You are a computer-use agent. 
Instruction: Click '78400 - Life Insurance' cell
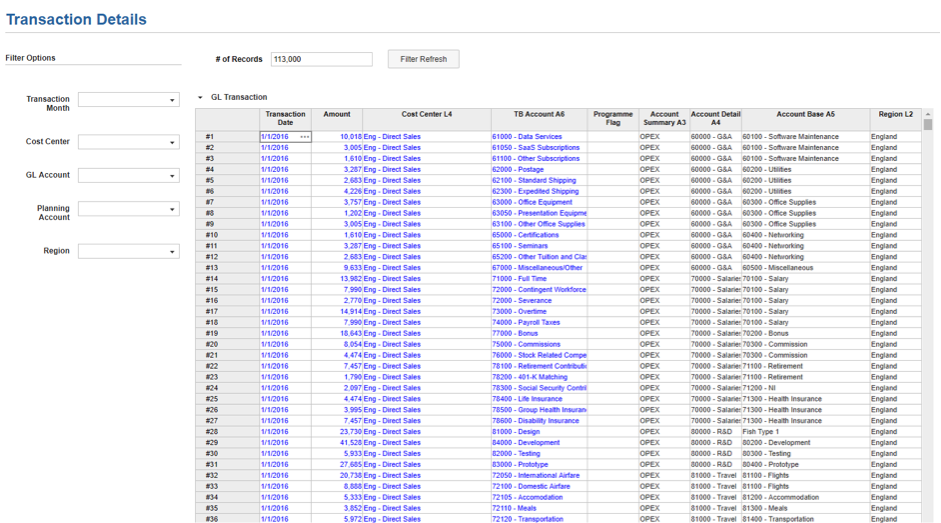pos(539,399)
